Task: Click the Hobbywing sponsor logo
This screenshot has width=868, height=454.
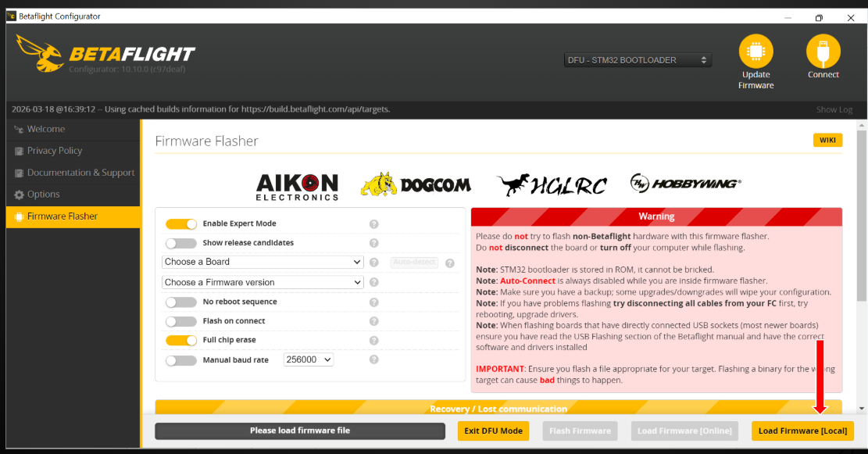Action: point(685,184)
